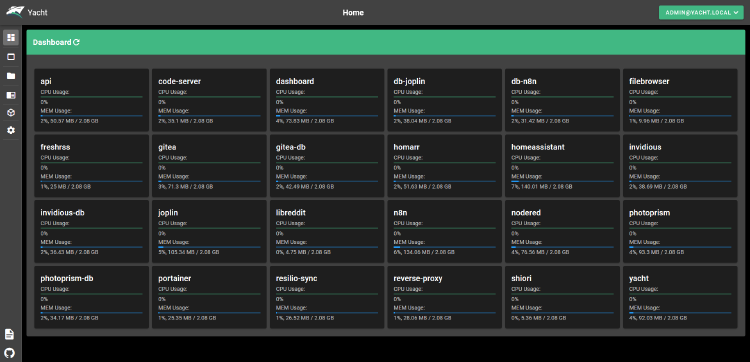The image size is (750, 362).
Task: Open the photoprism-db container card
Action: [91, 297]
